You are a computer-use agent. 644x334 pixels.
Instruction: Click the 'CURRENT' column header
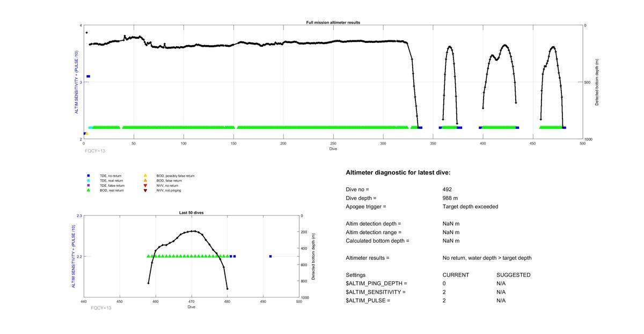click(456, 275)
